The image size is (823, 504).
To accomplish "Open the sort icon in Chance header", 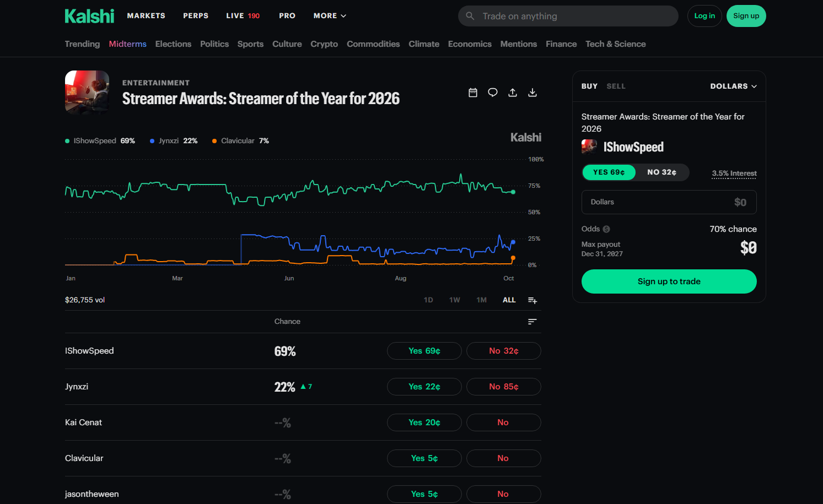I will (532, 322).
